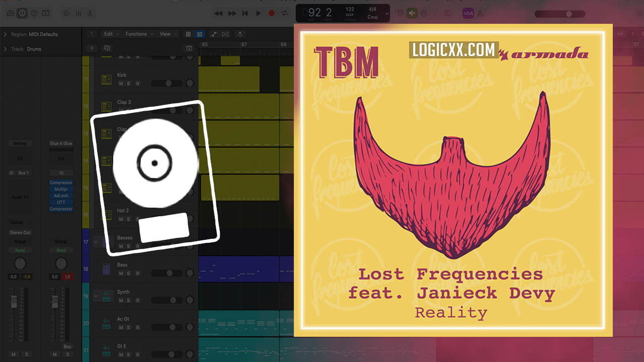Click the red Record button
Screen dimensions: 644x362
272,14
